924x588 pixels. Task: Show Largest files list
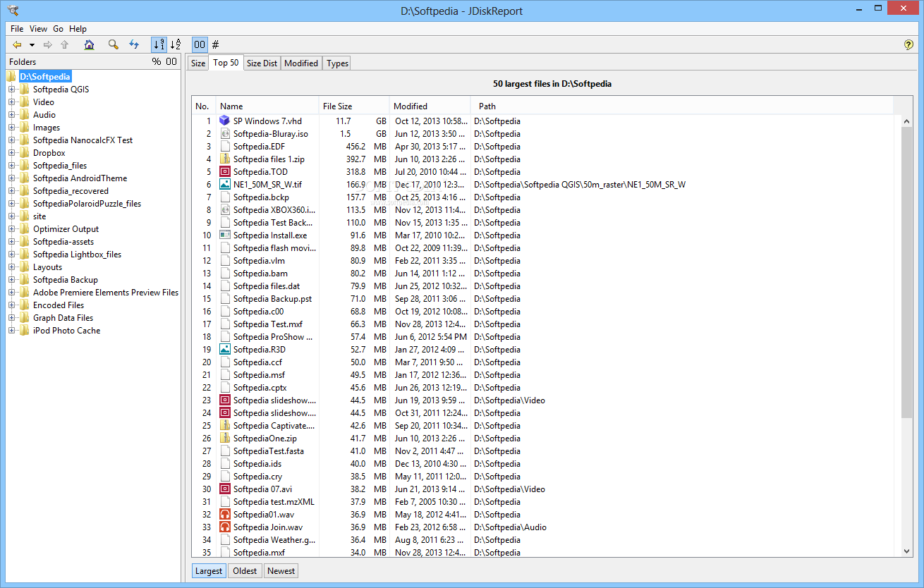pos(209,571)
